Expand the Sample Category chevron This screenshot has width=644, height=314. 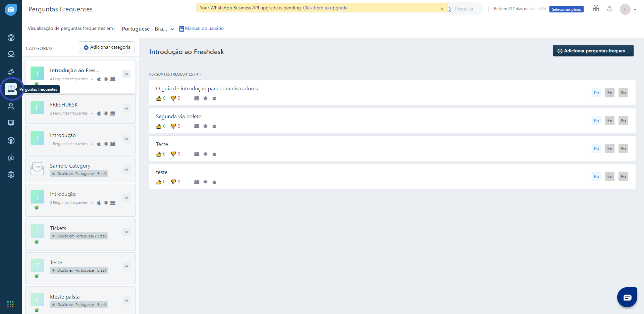[x=126, y=170]
